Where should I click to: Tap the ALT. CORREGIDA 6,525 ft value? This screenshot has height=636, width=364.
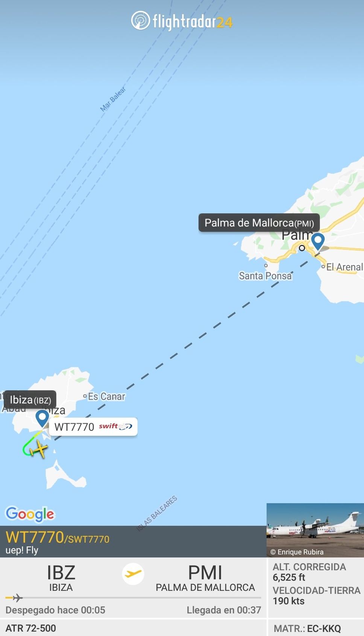(309, 572)
